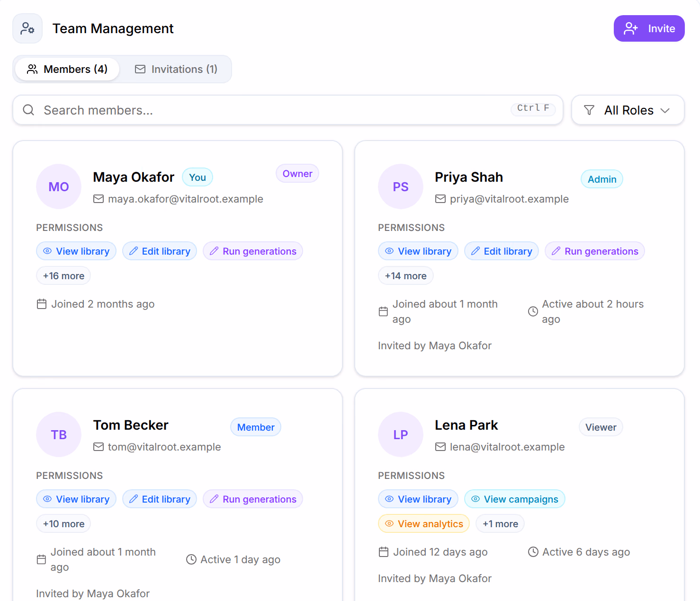Click Tom Becker's View library chip
Viewport: 700px width, 601px height.
point(76,499)
